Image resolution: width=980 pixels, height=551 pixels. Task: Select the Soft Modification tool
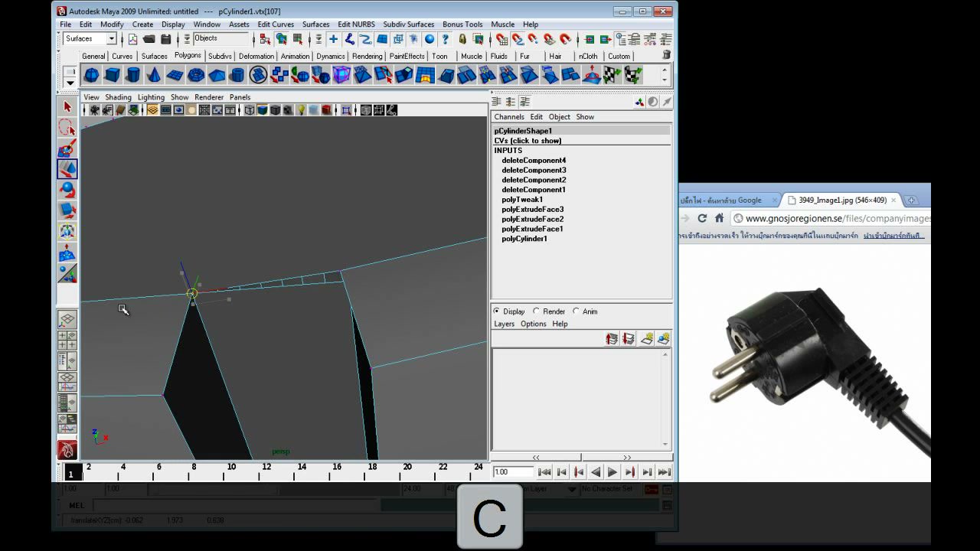pos(67,252)
